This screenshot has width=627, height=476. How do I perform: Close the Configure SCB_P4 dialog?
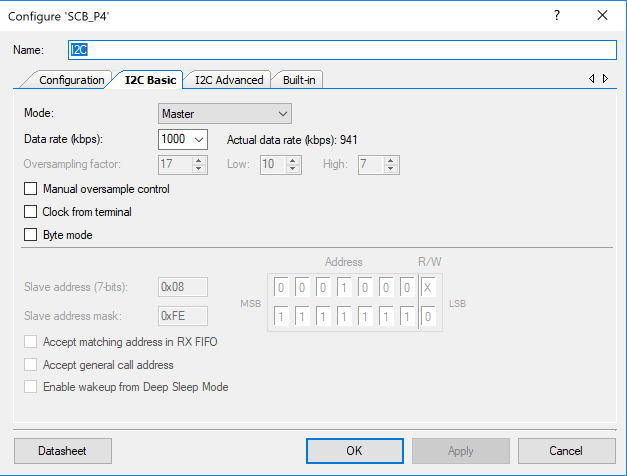(x=602, y=16)
